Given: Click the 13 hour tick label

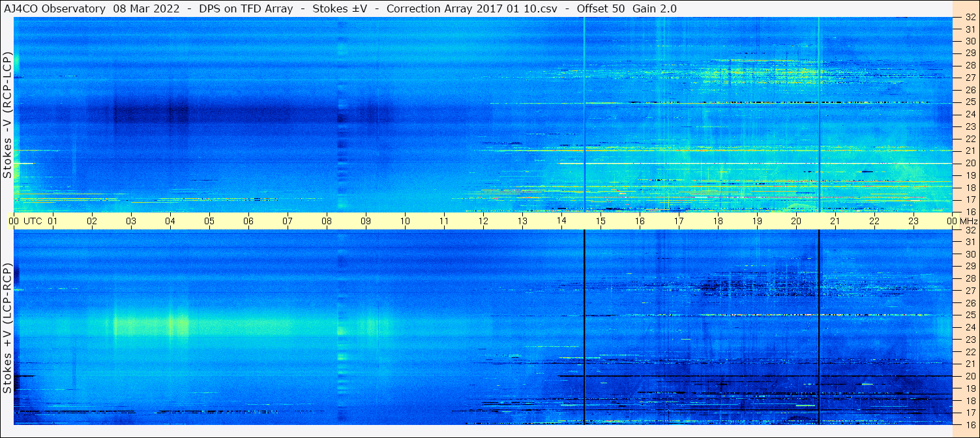Looking at the screenshot, I should click(x=522, y=221).
